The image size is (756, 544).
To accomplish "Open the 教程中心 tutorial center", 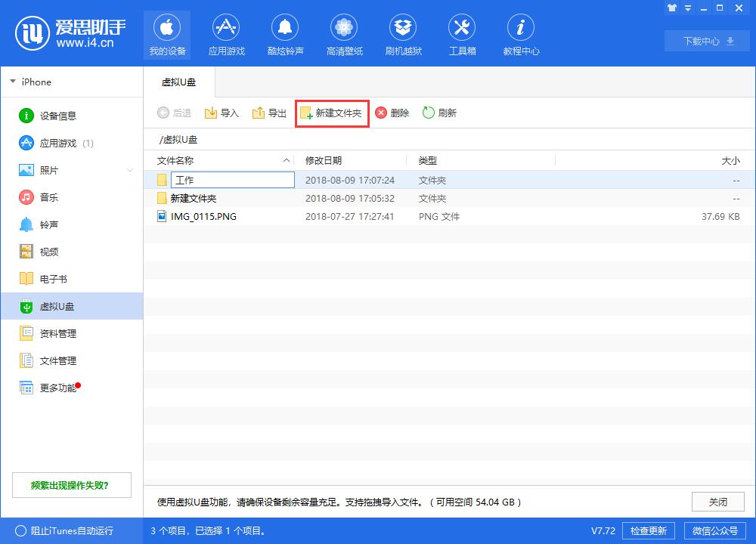I will pos(521,34).
